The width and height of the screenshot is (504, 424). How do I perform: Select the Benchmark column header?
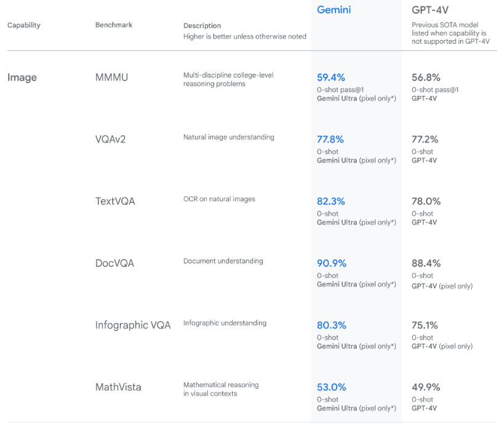click(x=114, y=25)
